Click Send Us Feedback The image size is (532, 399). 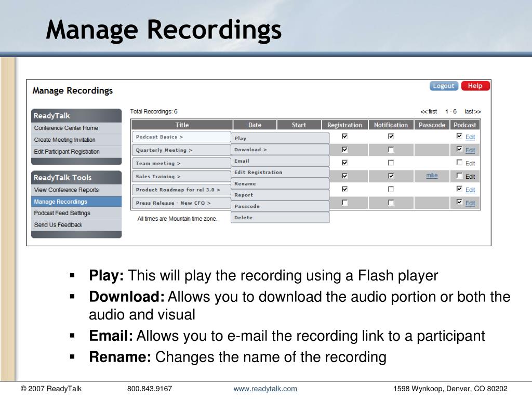click(58, 225)
